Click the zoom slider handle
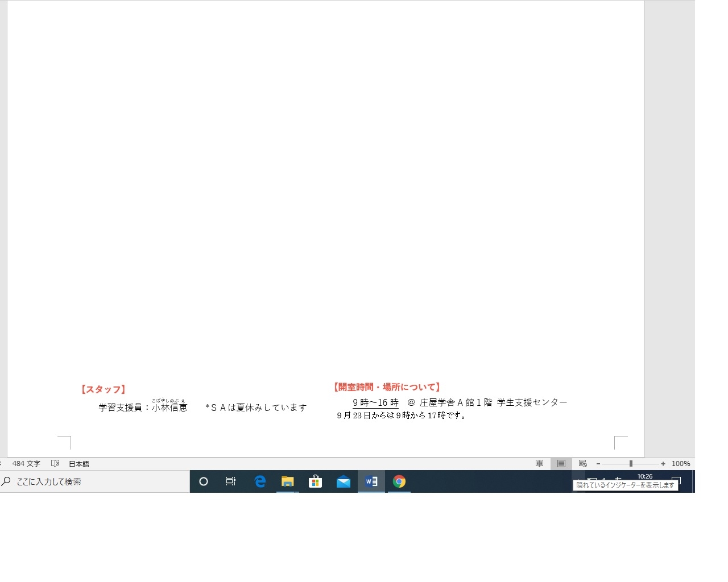The width and height of the screenshot is (728, 582). click(x=631, y=464)
